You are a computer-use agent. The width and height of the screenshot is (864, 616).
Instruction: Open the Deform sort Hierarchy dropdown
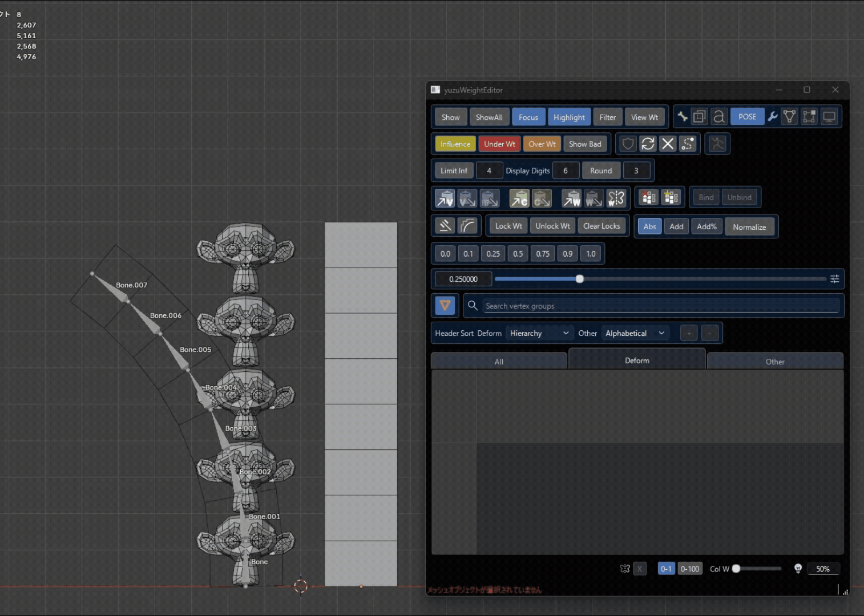click(539, 333)
